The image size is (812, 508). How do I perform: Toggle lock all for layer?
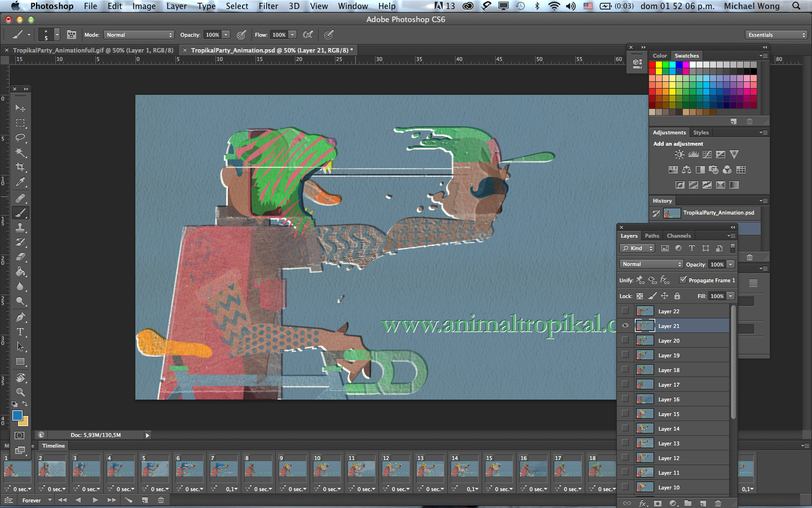677,296
